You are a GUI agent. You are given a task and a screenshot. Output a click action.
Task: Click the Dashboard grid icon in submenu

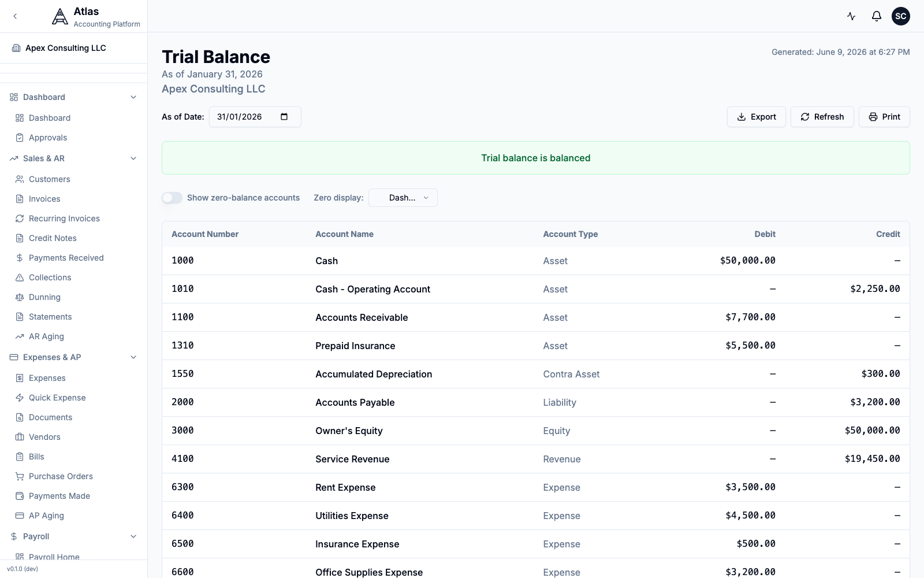[20, 118]
